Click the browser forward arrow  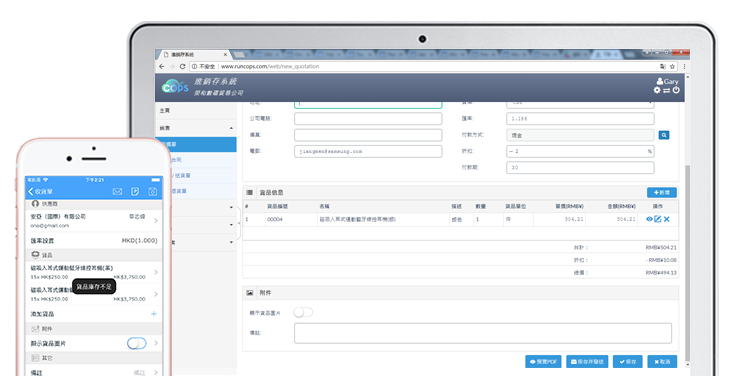pyautogui.click(x=172, y=66)
